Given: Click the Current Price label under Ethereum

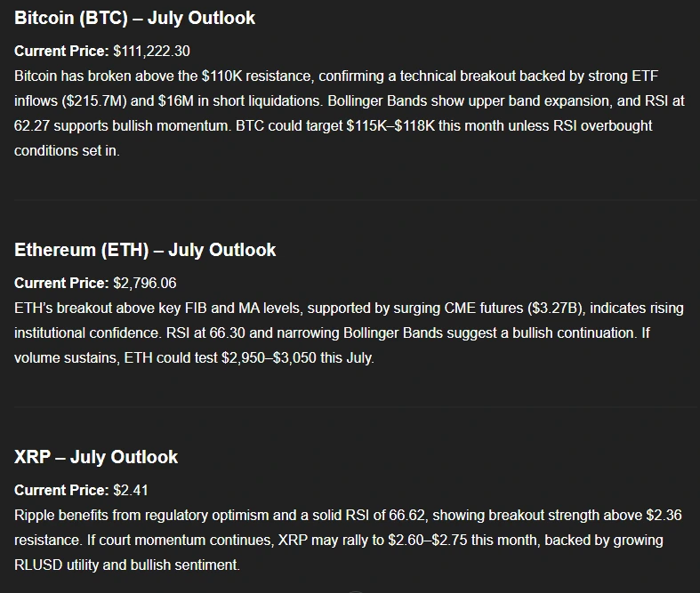Looking at the screenshot, I should coord(61,283).
